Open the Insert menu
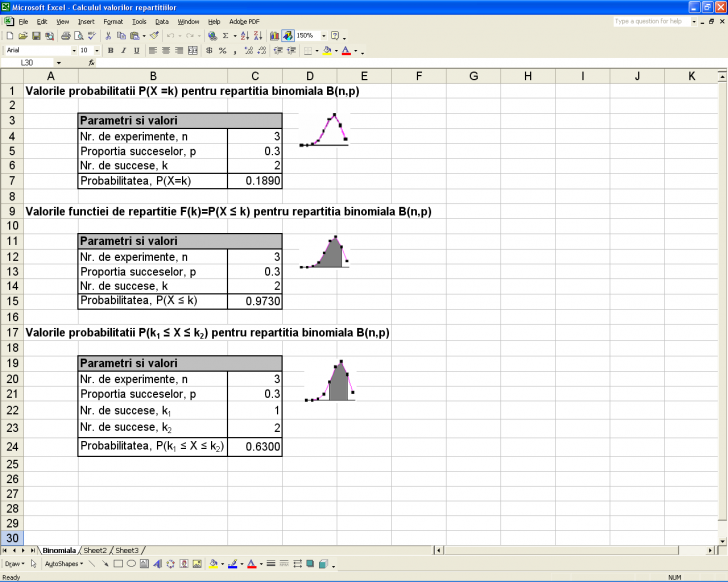Viewport: 728px width, 582px height. point(86,21)
